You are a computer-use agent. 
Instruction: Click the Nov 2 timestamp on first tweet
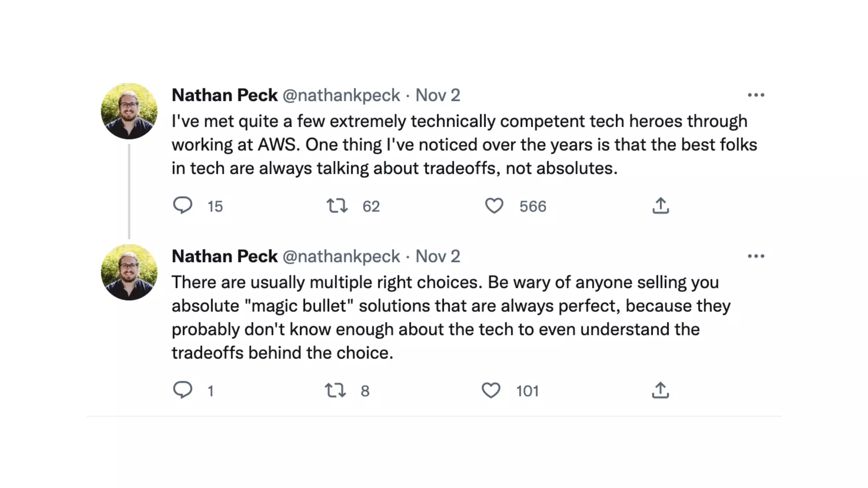[437, 95]
